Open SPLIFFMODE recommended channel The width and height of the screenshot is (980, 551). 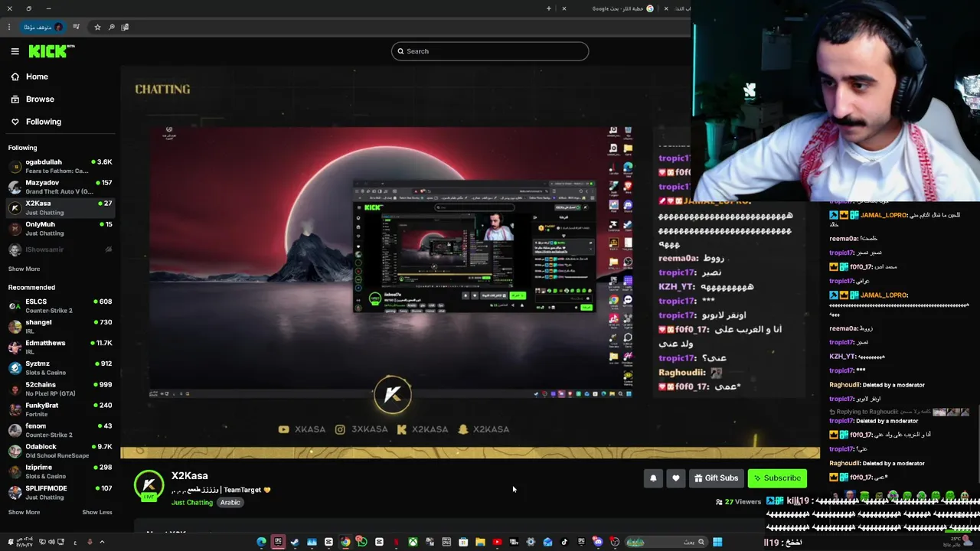(x=60, y=492)
